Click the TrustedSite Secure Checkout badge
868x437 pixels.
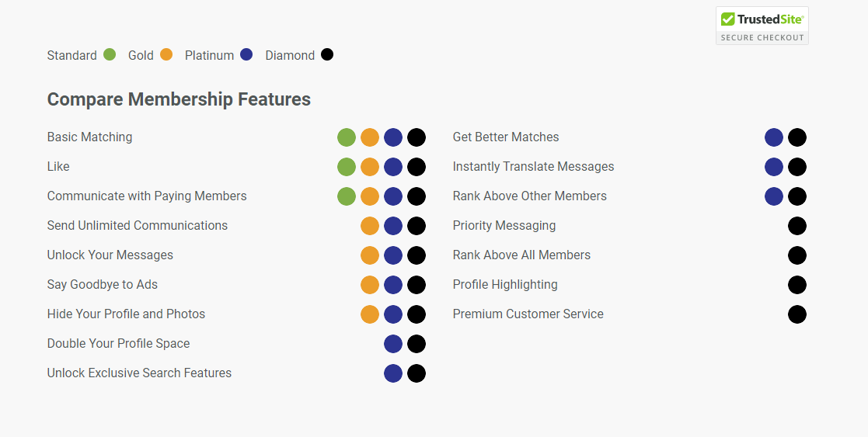762,26
